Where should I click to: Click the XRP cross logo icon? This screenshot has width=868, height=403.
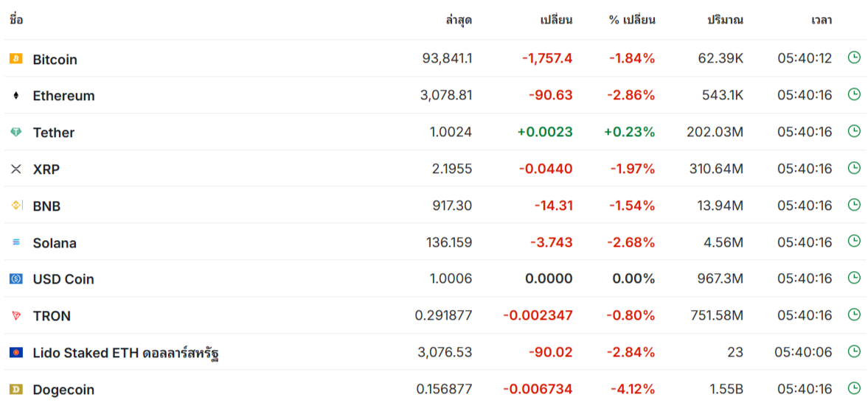tap(15, 169)
